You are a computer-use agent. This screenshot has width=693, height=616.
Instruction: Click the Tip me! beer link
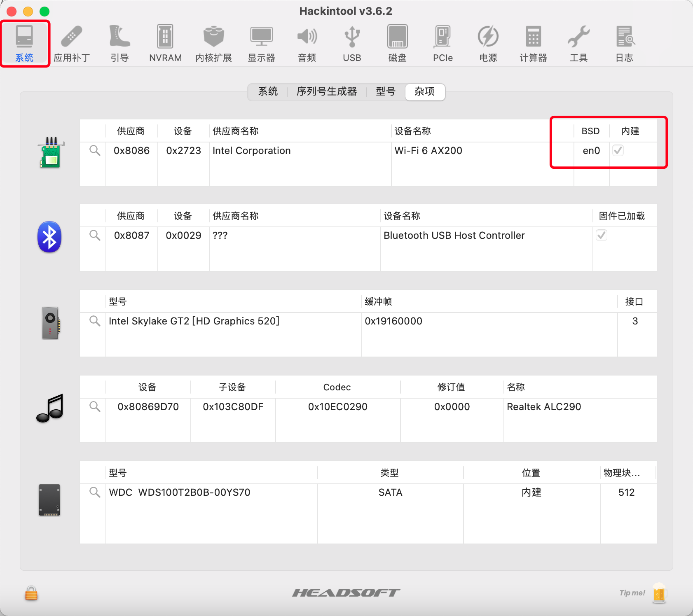[642, 593]
